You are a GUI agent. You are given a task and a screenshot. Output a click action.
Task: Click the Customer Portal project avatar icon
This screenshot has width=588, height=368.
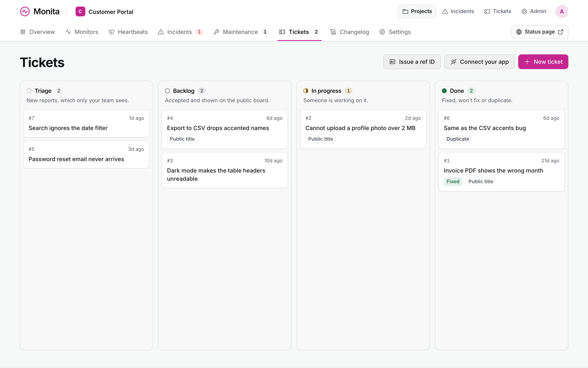tap(80, 11)
